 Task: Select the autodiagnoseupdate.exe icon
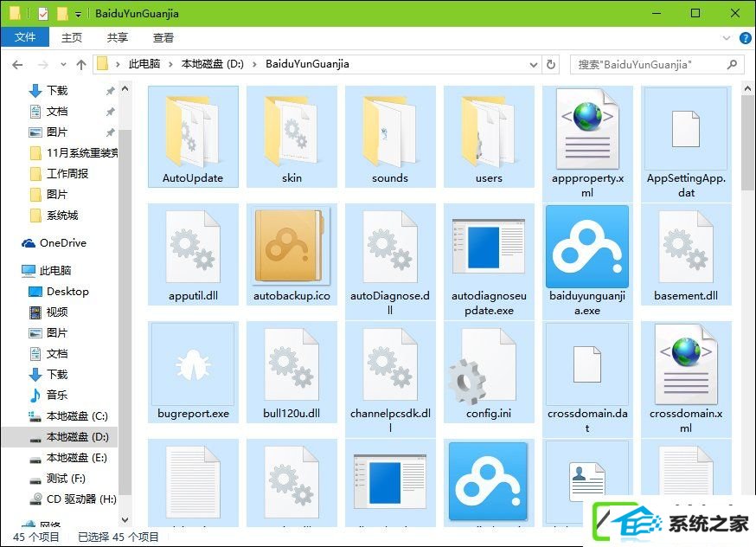(489, 247)
